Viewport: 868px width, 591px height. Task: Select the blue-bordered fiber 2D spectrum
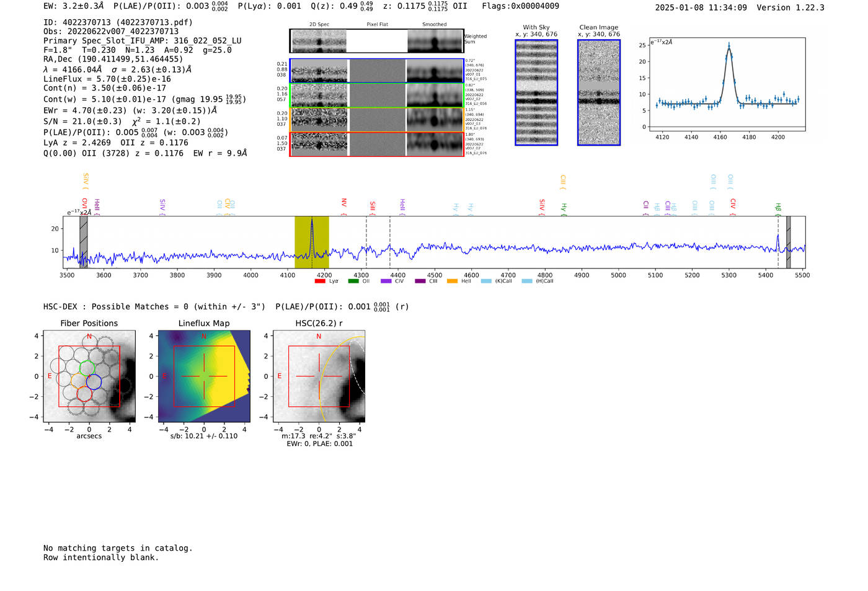click(x=376, y=71)
